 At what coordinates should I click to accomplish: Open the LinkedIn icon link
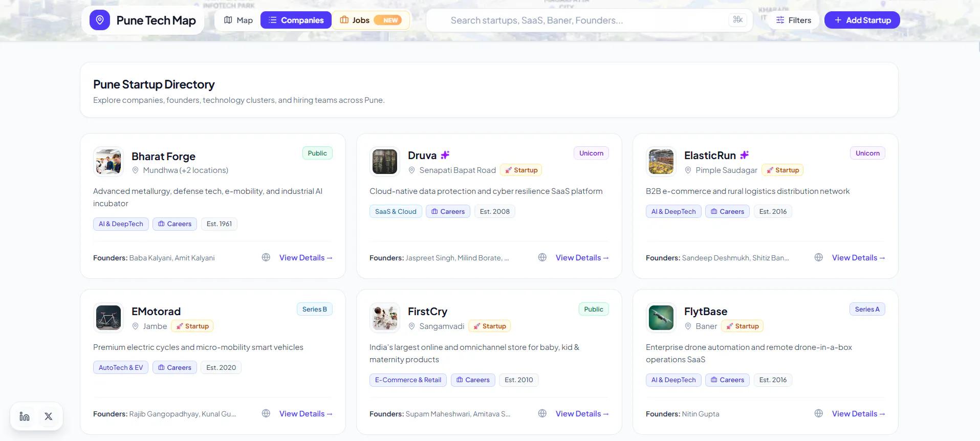point(25,416)
